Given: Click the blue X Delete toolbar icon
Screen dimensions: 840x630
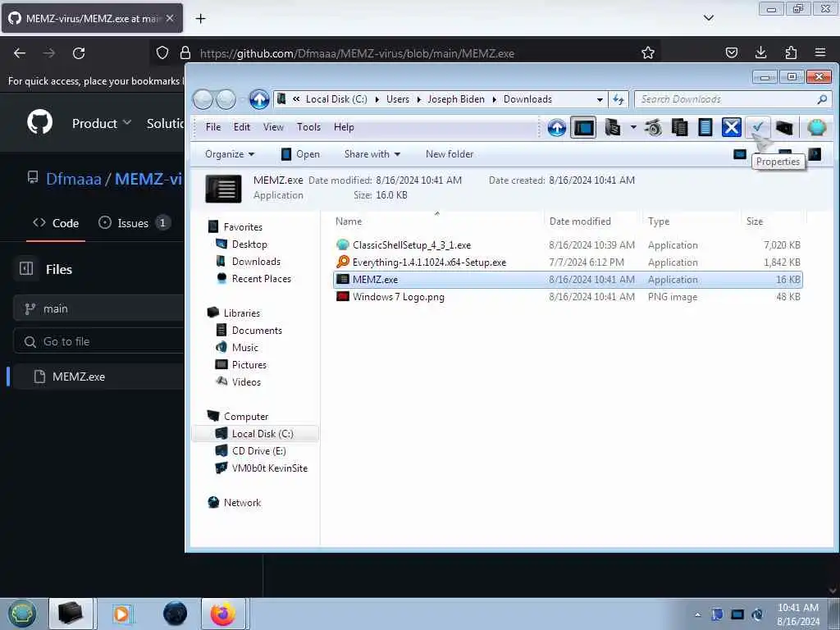Looking at the screenshot, I should coord(731,127).
